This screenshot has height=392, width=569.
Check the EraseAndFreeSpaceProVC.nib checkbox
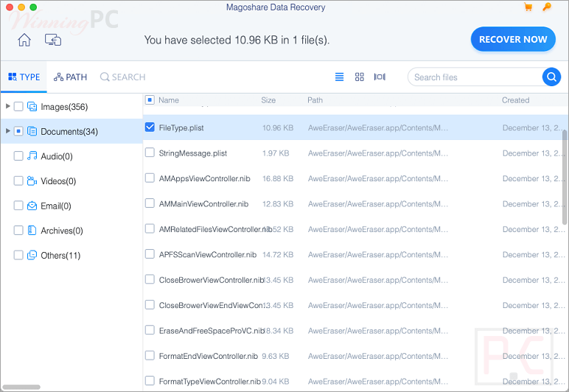(x=150, y=330)
